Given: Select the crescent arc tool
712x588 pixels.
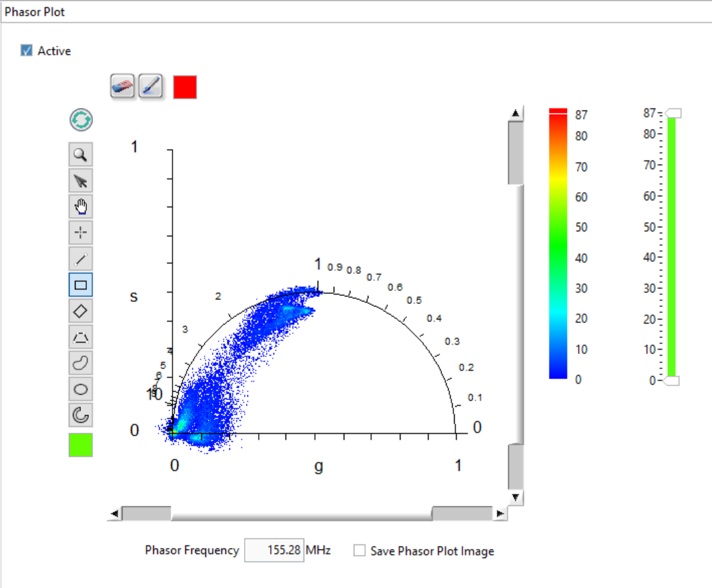Looking at the screenshot, I should [x=81, y=415].
